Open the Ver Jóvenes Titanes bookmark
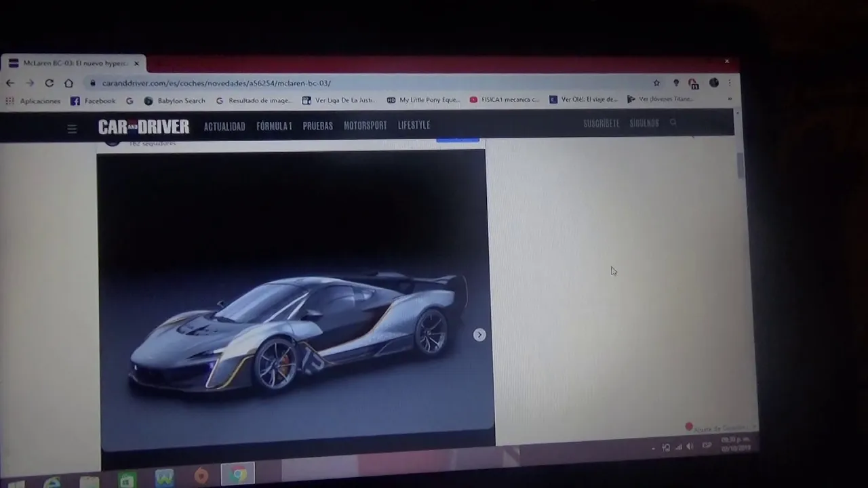Screen dimensions: 868x488 click(660, 99)
